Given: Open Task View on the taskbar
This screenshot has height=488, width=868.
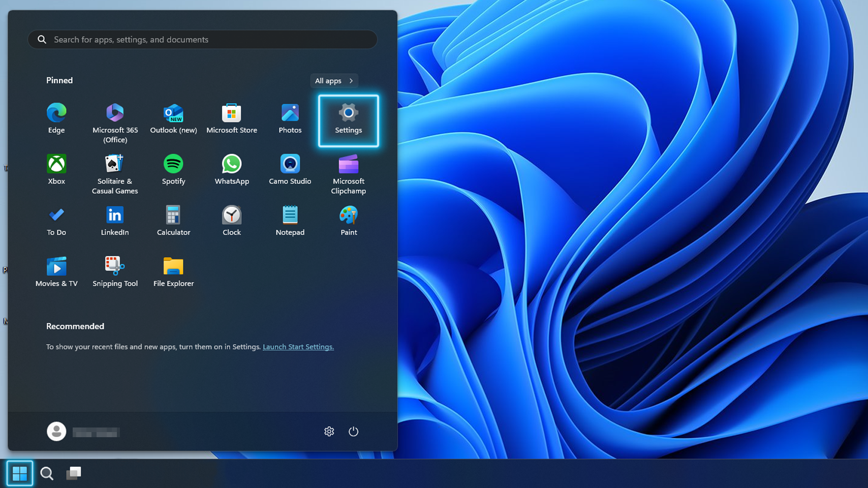Looking at the screenshot, I should tap(74, 473).
